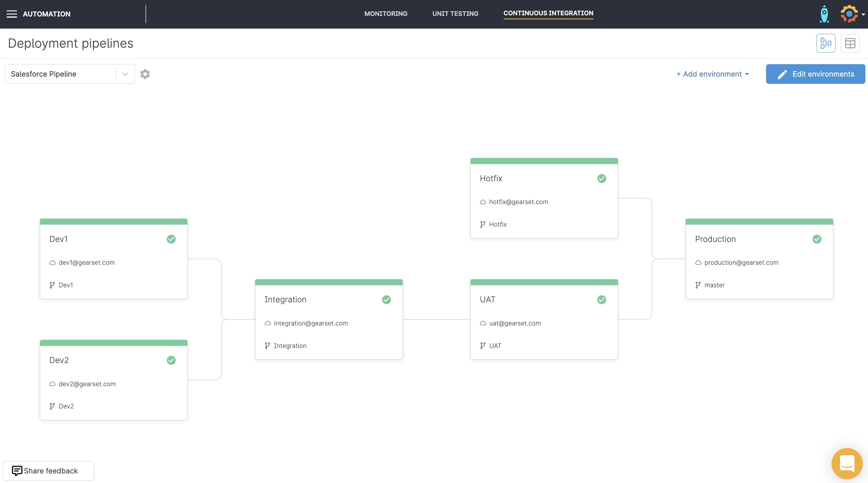Click Integration environment's green check icon

(386, 299)
